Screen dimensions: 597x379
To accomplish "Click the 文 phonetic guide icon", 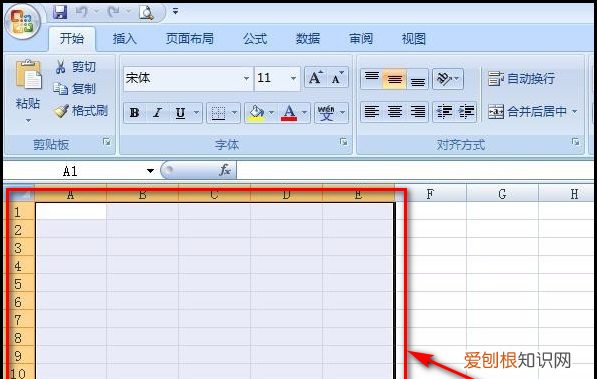I will coord(326,113).
